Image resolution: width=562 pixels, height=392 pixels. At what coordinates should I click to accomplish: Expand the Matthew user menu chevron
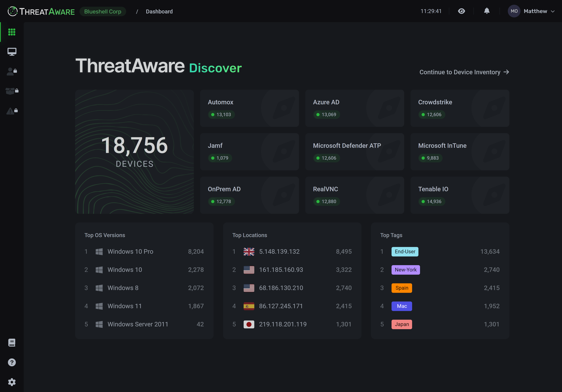pyautogui.click(x=553, y=11)
